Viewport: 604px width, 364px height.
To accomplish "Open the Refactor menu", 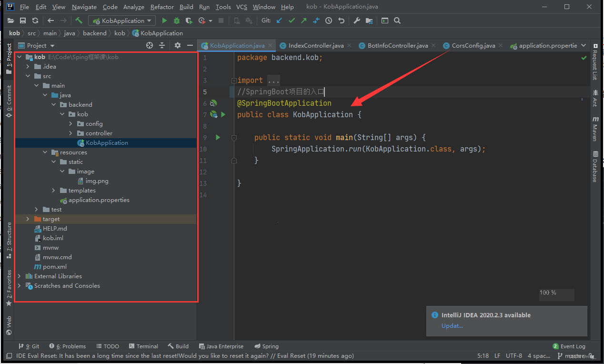I will click(162, 7).
